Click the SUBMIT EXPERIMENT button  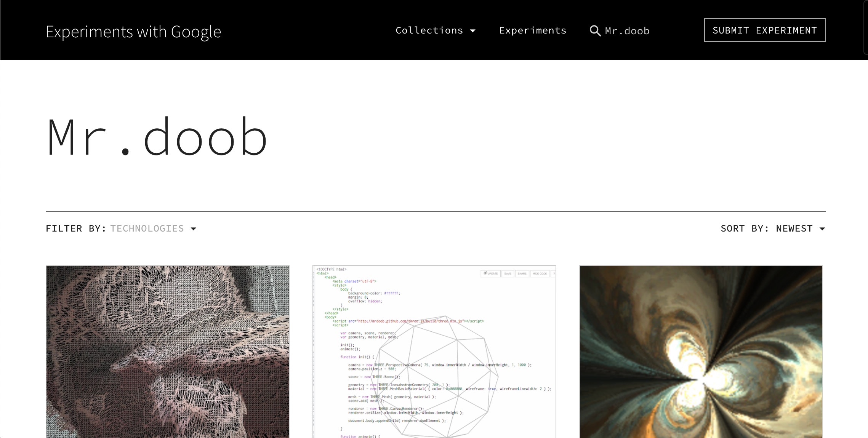(765, 30)
